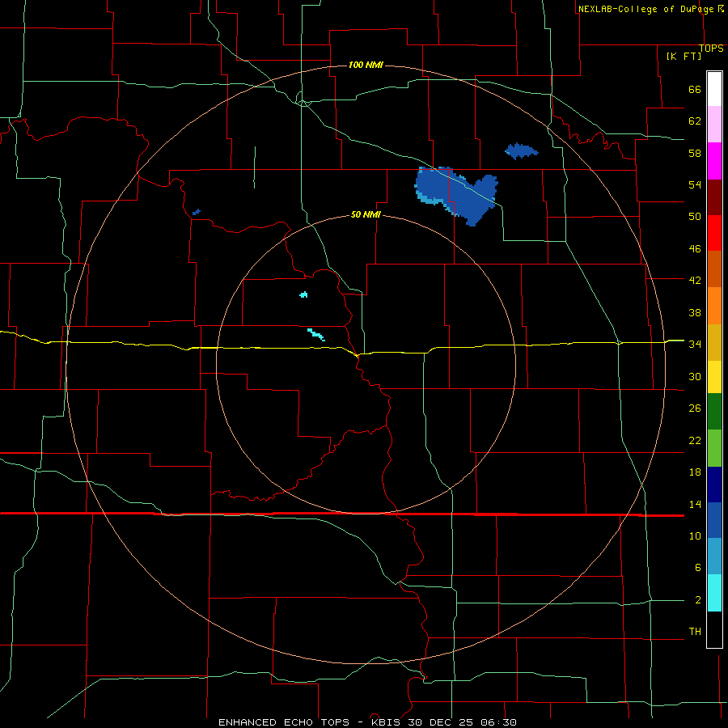Click the small blue echo beyond the 100 NMI ring

[521, 151]
